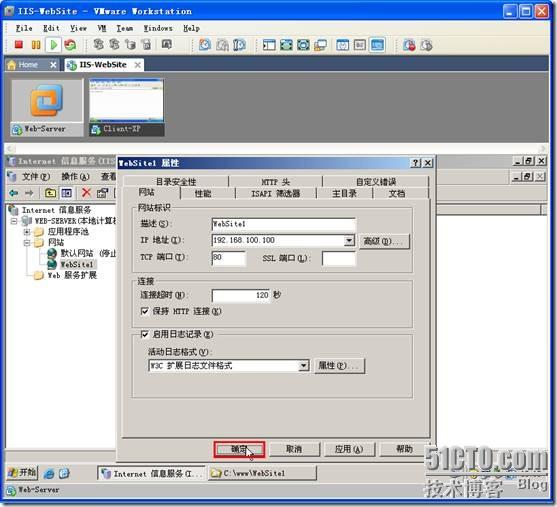This screenshot has width=557, height=507.
Task: Click the green Power On play icon
Action: 54,45
